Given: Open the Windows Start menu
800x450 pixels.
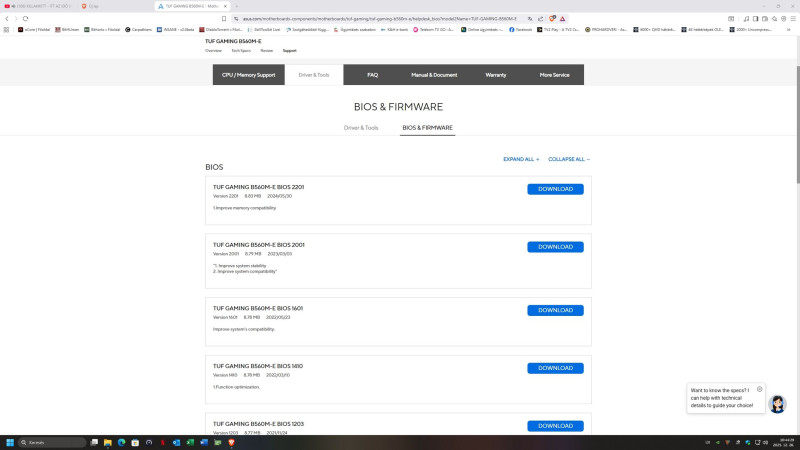Looking at the screenshot, I should pyautogui.click(x=10, y=442).
